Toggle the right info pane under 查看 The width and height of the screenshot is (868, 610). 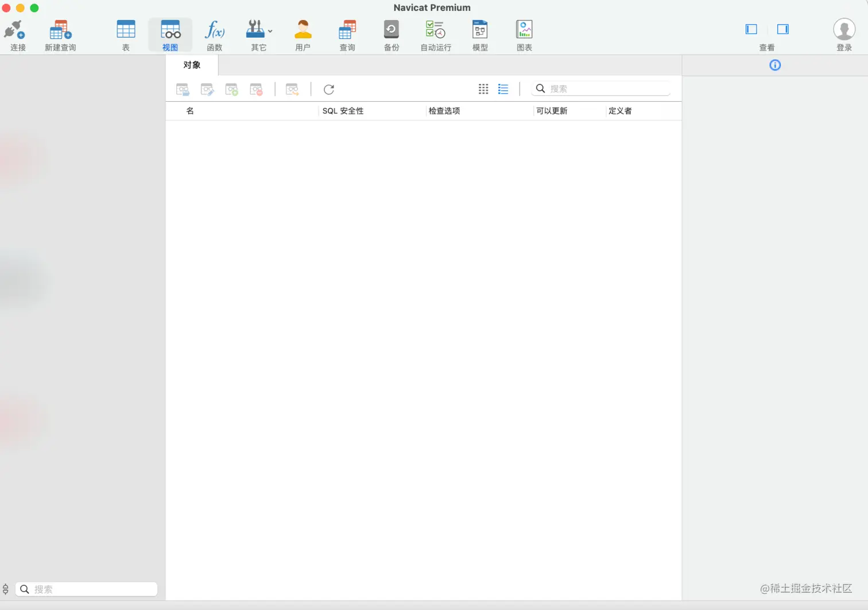pyautogui.click(x=783, y=29)
